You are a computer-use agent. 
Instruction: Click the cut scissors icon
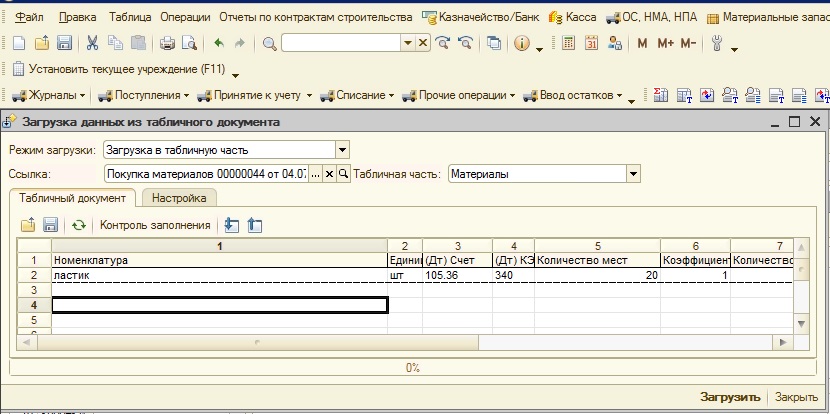(x=92, y=43)
